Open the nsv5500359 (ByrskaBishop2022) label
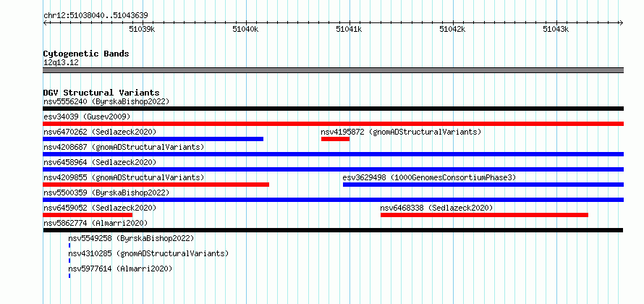 [x=106, y=193]
